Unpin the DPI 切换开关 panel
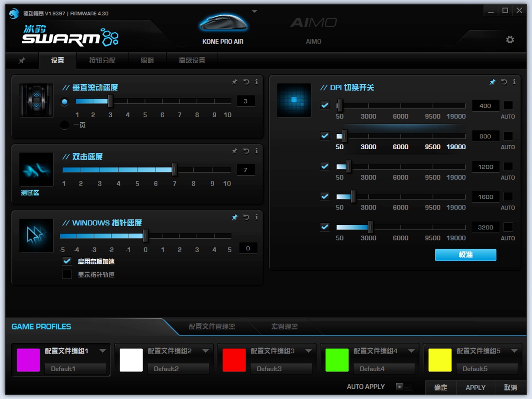The width and height of the screenshot is (532, 399). (x=492, y=82)
